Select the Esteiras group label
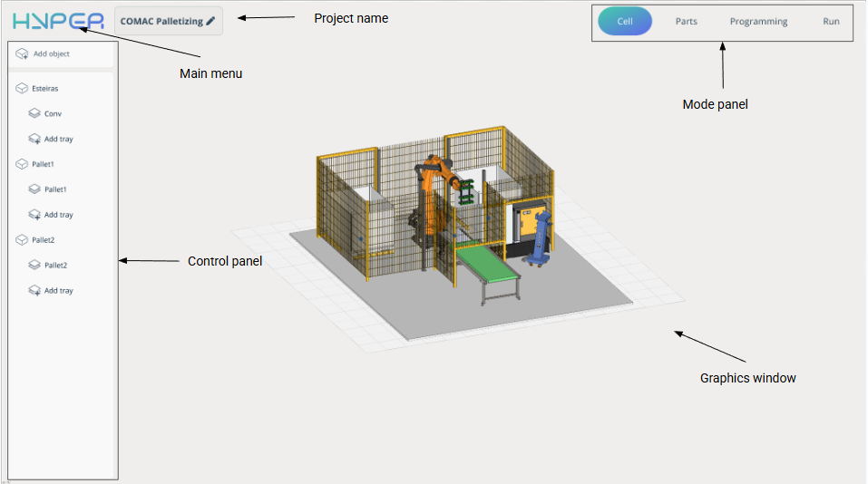The width and height of the screenshot is (868, 484). [45, 89]
